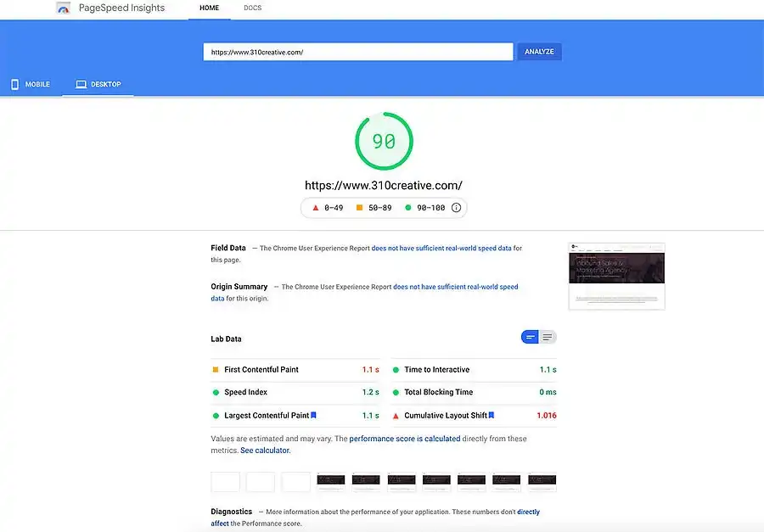Click Speed Index green circle icon
764x532 pixels.
tap(216, 392)
